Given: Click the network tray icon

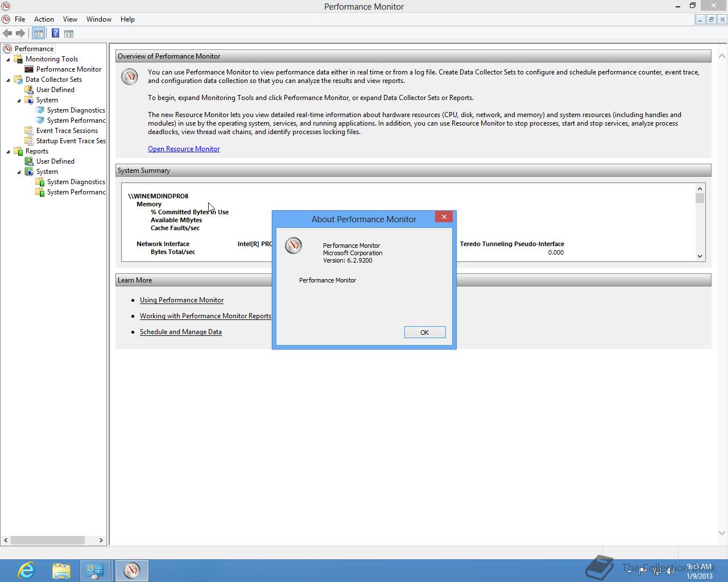Looking at the screenshot, I should 657,571.
